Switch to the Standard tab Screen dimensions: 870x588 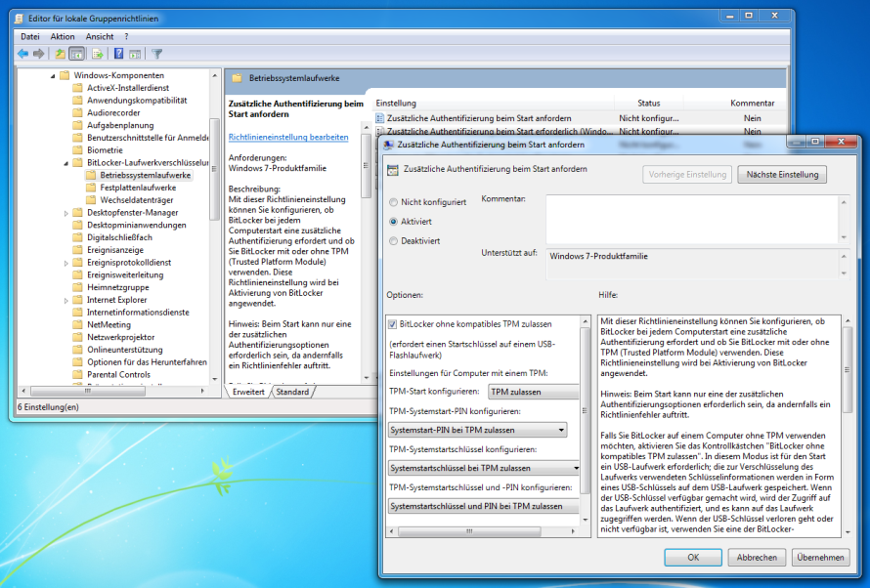[292, 392]
